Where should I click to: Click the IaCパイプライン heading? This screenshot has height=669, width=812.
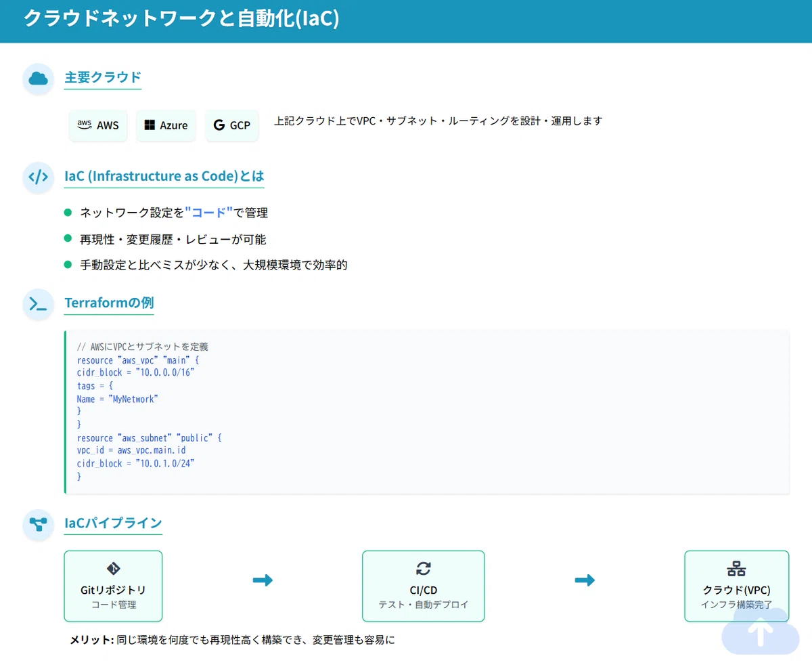[x=113, y=523]
